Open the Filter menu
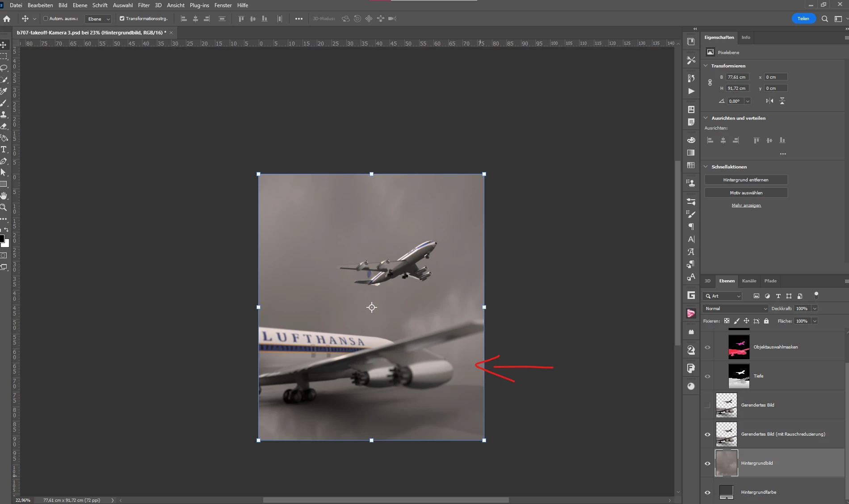The height and width of the screenshot is (504, 849). [x=144, y=5]
